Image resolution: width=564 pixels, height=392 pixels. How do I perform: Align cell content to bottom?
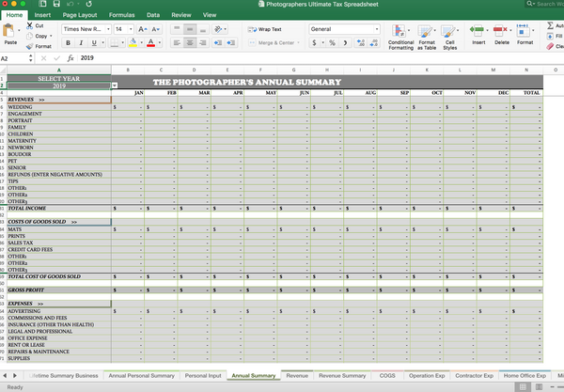coord(203,29)
